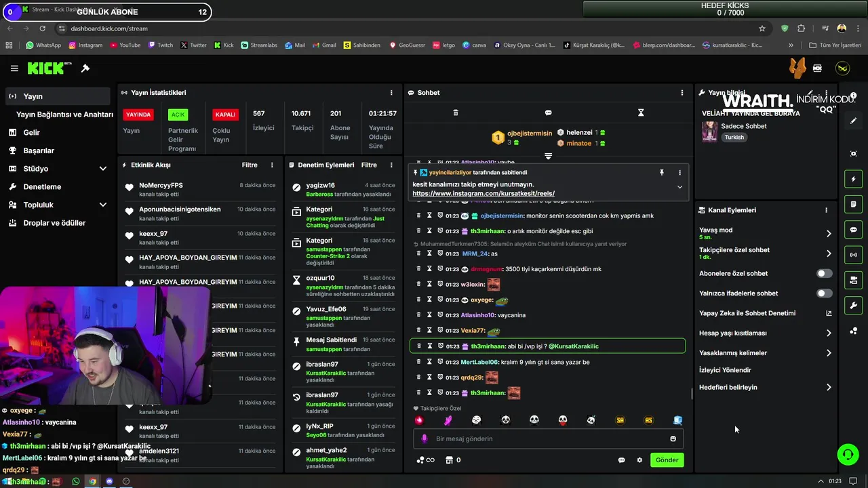
Task: Click the pencil edit icon in the right sidebar
Action: (854, 121)
